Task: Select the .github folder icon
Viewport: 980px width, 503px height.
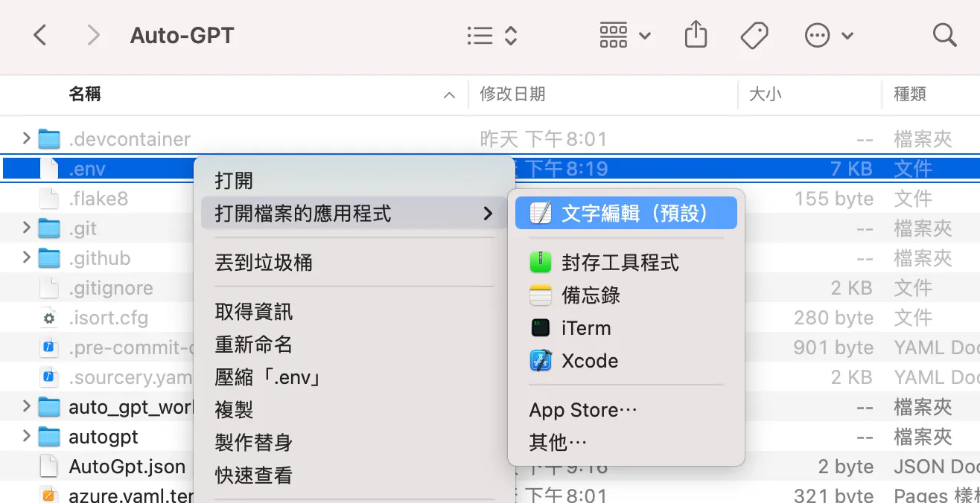Action: pos(49,258)
